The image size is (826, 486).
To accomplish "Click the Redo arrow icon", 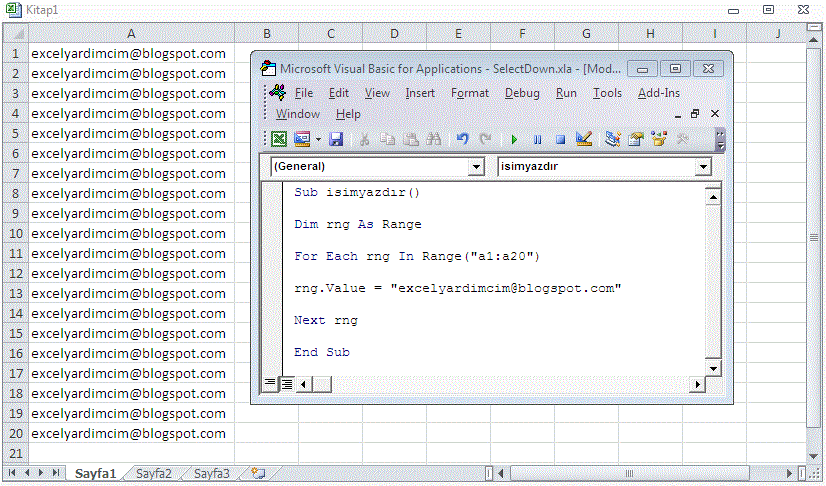I will tap(485, 139).
